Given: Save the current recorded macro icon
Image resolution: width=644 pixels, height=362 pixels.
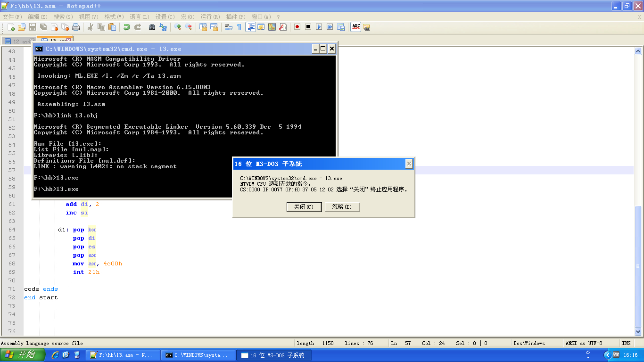Looking at the screenshot, I should (340, 27).
